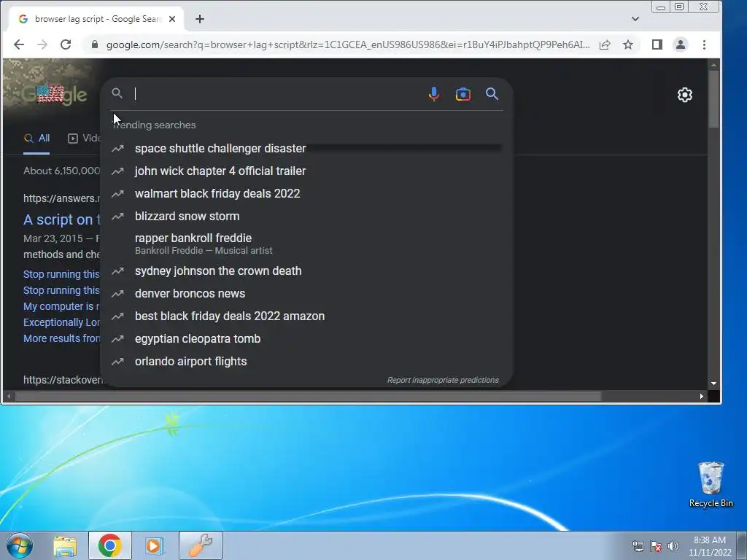747x560 pixels.
Task: Click the horizontal scrollbar right arrow
Action: pos(701,396)
